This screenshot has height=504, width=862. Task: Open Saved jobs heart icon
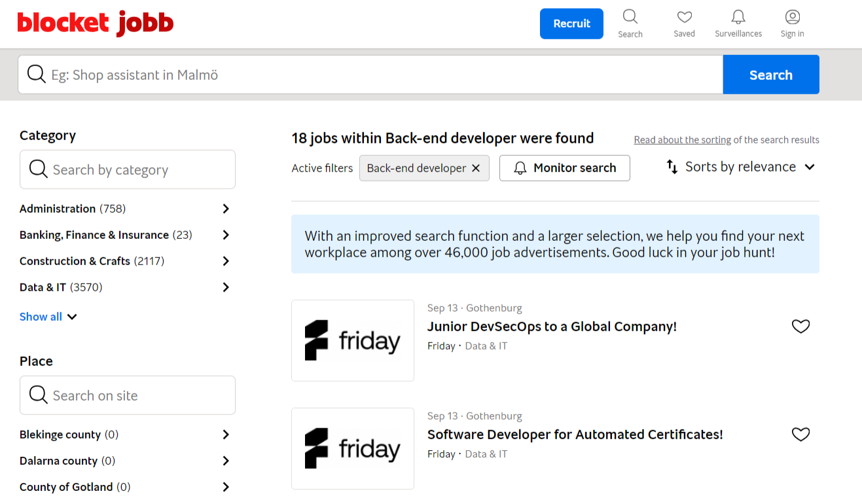pyautogui.click(x=684, y=17)
